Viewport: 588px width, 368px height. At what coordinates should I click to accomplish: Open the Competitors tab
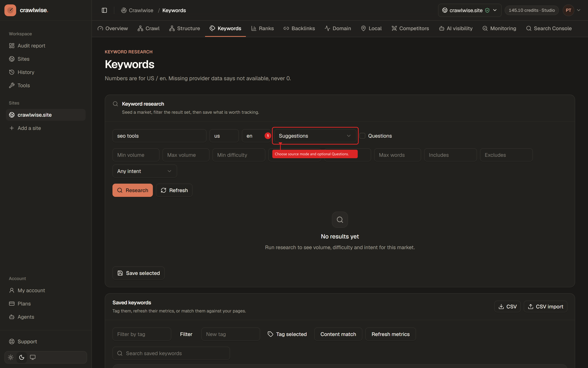click(410, 29)
